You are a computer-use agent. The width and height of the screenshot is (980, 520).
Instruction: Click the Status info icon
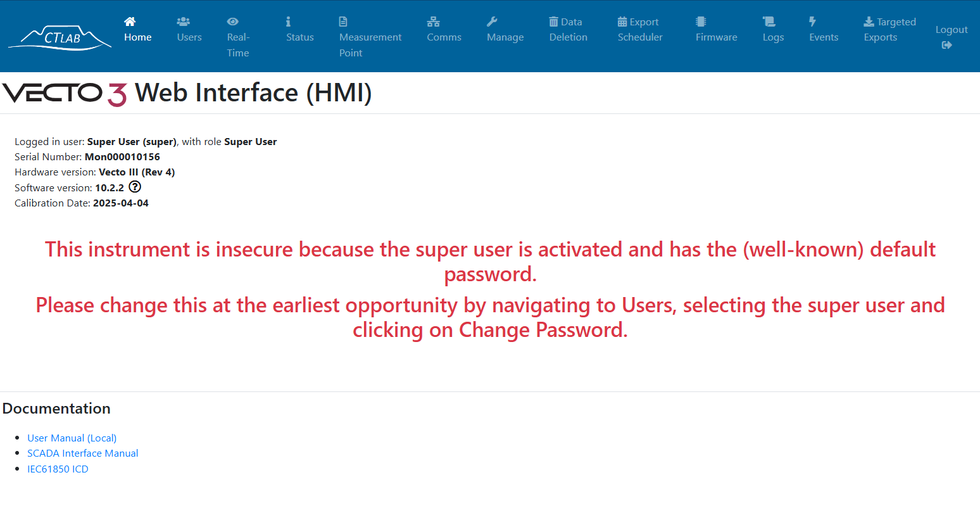click(x=288, y=22)
